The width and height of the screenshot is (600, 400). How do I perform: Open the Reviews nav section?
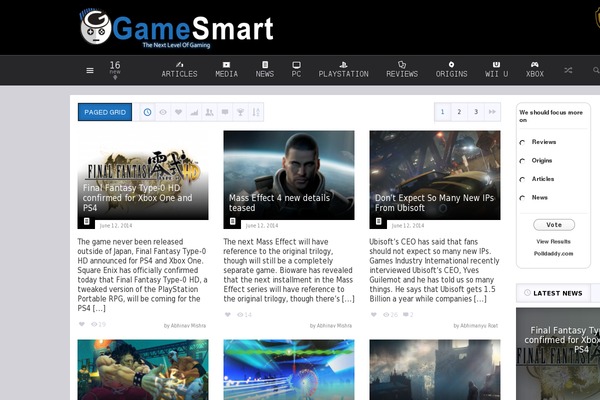[402, 70]
